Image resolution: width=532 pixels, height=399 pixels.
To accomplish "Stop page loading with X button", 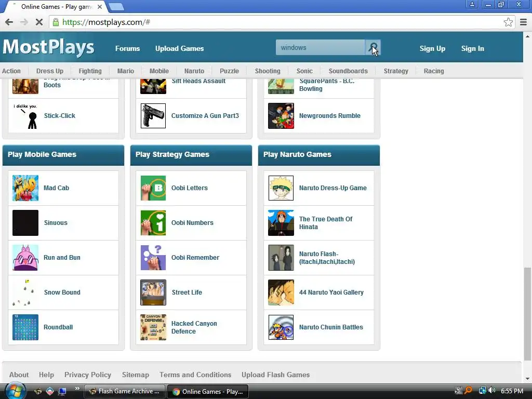I will [x=39, y=22].
